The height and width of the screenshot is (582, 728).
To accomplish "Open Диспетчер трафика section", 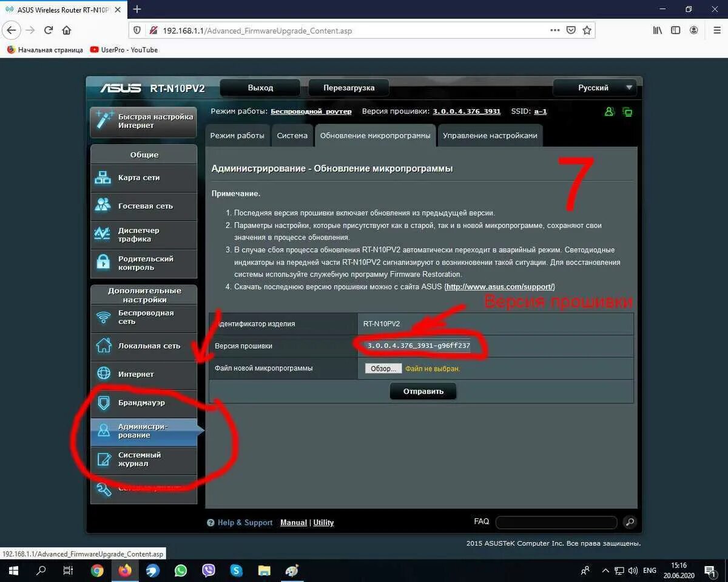I will click(144, 235).
